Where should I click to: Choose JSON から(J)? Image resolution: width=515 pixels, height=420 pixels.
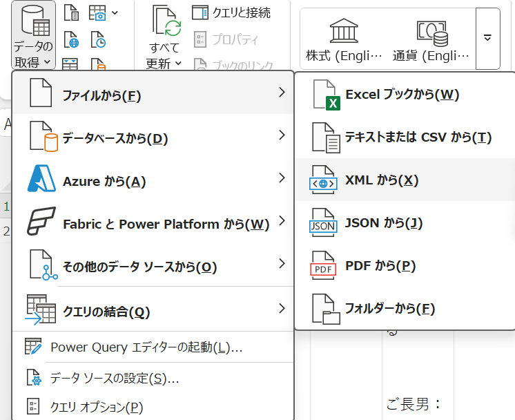point(405,223)
